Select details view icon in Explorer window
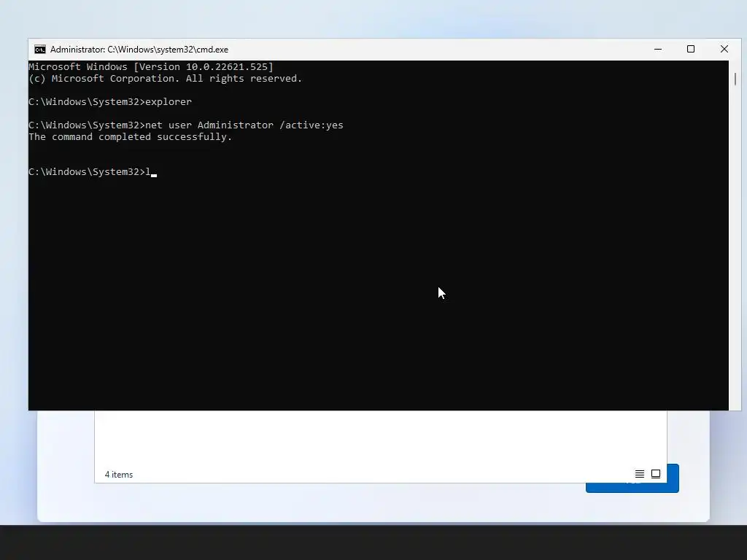The image size is (747, 560). [640, 474]
